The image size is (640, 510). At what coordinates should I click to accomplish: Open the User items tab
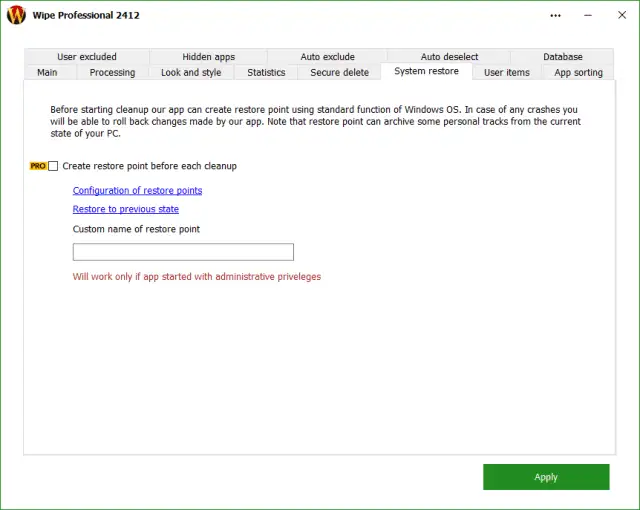tap(507, 73)
